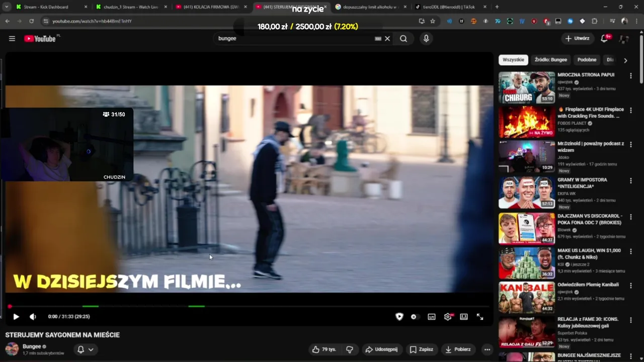Open Fireplace 4K UHD live thumbnail
Viewport: 644px width, 362px height.
click(x=527, y=122)
